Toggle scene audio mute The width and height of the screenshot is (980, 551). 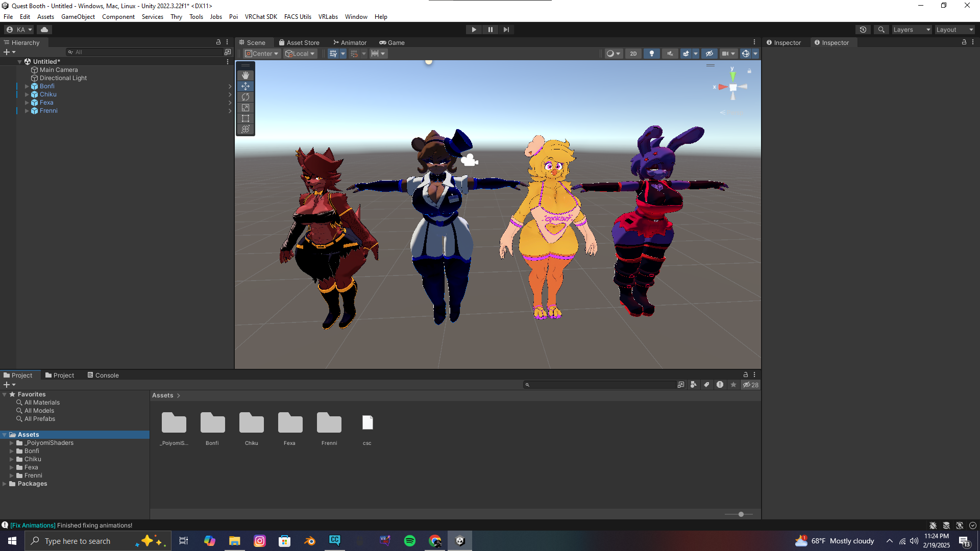pos(670,54)
